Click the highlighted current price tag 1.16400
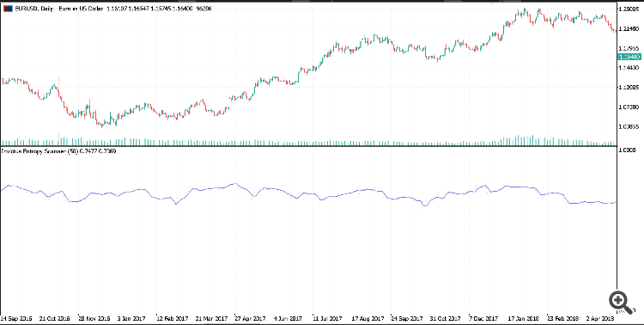Image resolution: width=644 pixels, height=325 pixels. coord(629,57)
